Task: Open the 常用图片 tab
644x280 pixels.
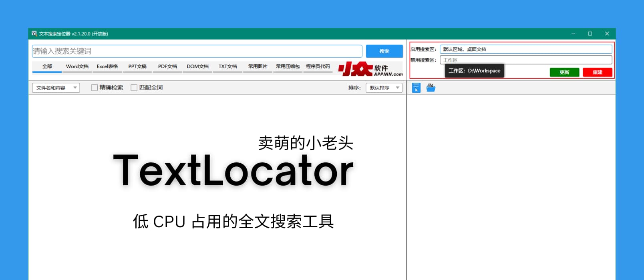Action: [x=258, y=66]
